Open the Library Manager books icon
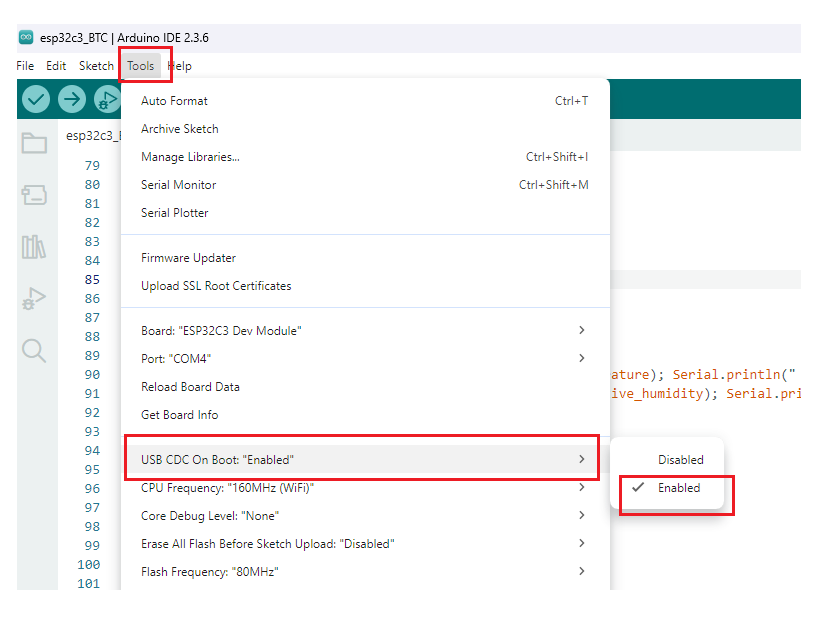The image size is (824, 628). [x=34, y=246]
